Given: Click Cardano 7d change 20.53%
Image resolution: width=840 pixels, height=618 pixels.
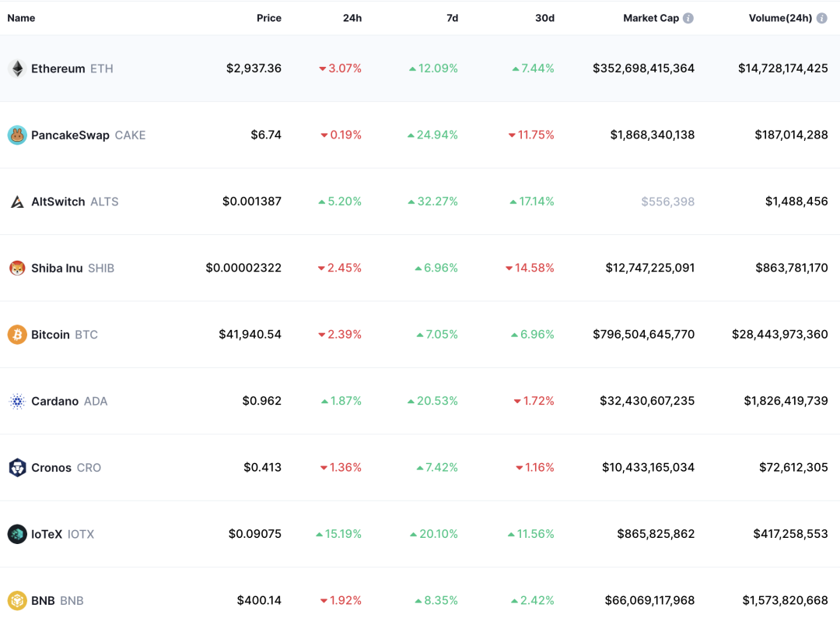Looking at the screenshot, I should point(433,401).
